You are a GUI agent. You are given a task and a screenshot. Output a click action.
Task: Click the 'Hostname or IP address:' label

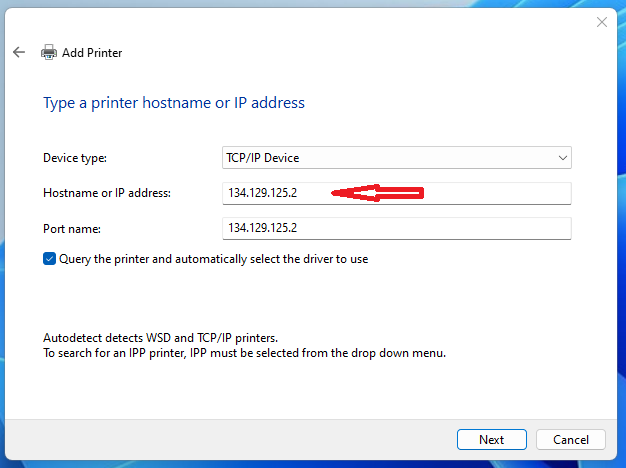point(108,193)
